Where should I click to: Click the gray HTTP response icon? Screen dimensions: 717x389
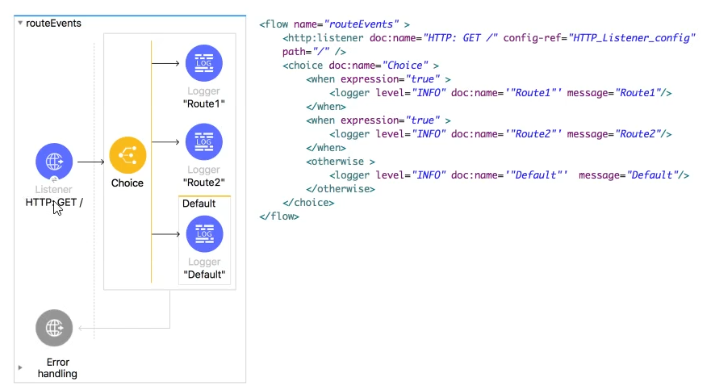54,328
